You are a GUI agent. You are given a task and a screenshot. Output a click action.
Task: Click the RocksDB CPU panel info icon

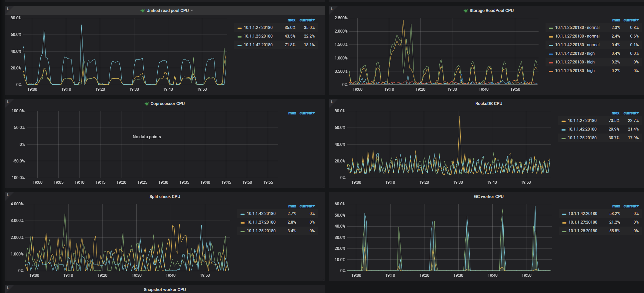coord(332,102)
